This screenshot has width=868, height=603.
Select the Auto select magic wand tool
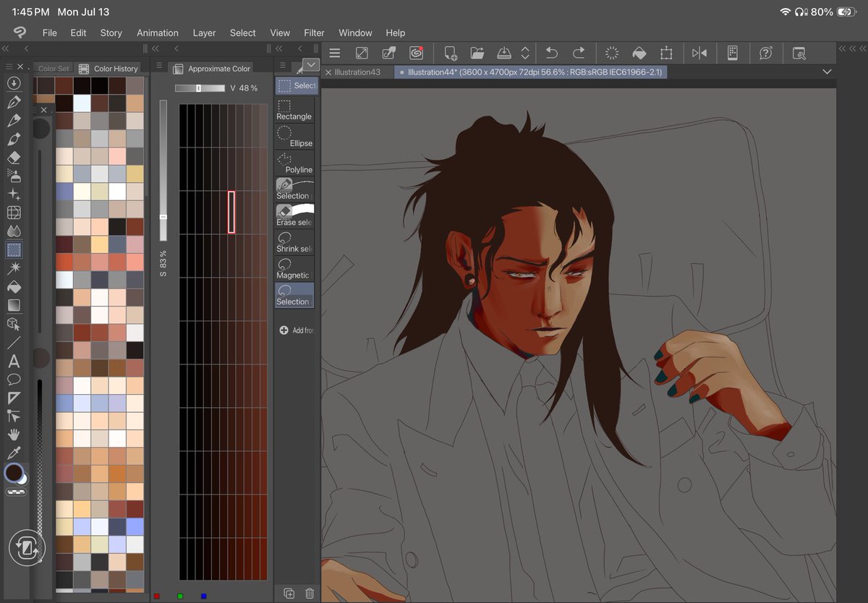(x=14, y=268)
